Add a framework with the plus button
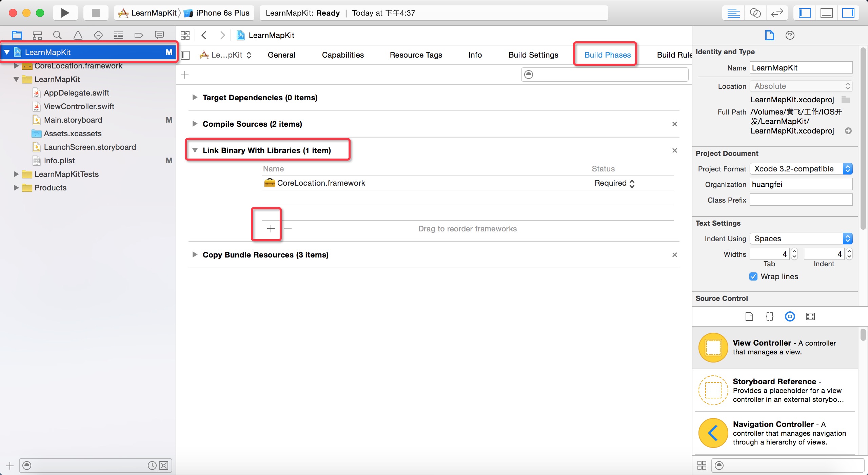Screen dimensions: 868x475 271,229
